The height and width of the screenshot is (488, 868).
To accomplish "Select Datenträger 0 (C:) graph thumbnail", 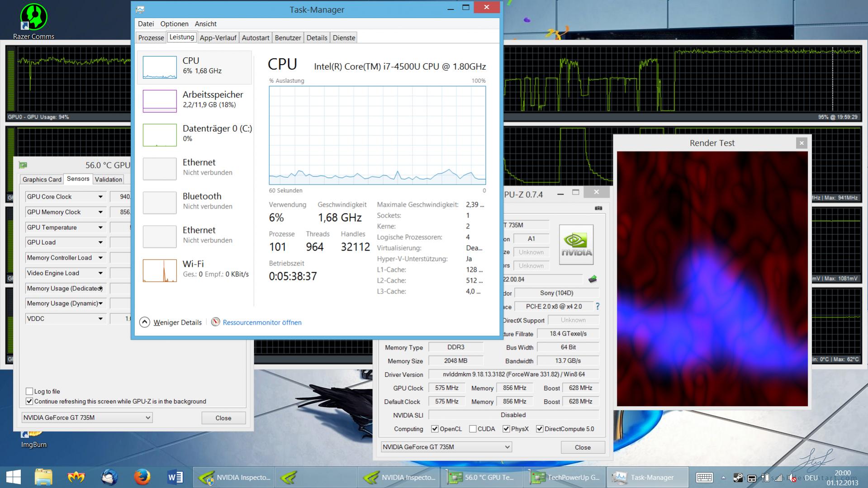I will 160,135.
